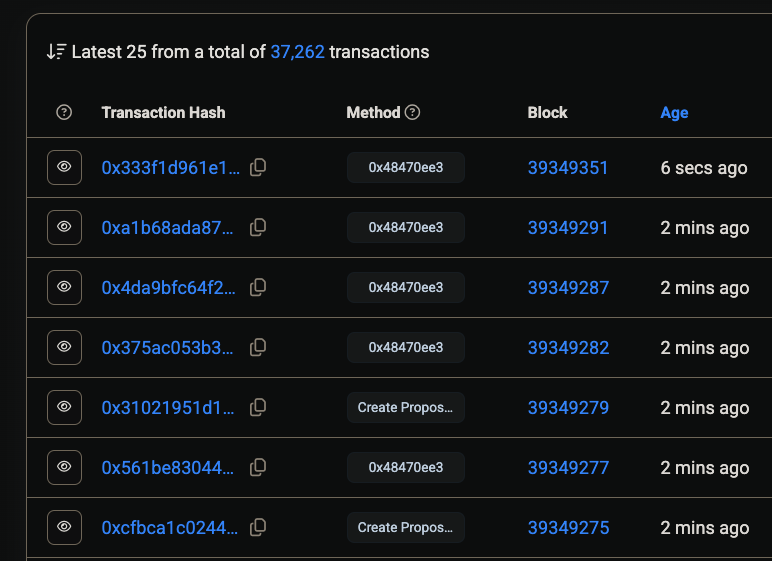Screen dimensions: 772x561
Task: Open transaction 0xcfbca1c0244...
Action: (170, 528)
